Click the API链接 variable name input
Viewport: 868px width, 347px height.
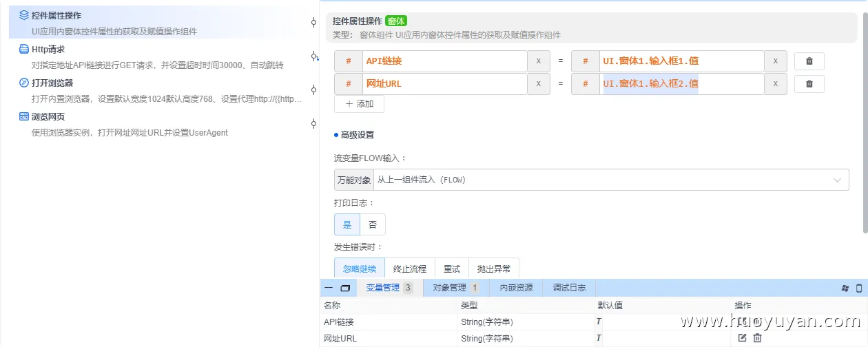pyautogui.click(x=445, y=61)
